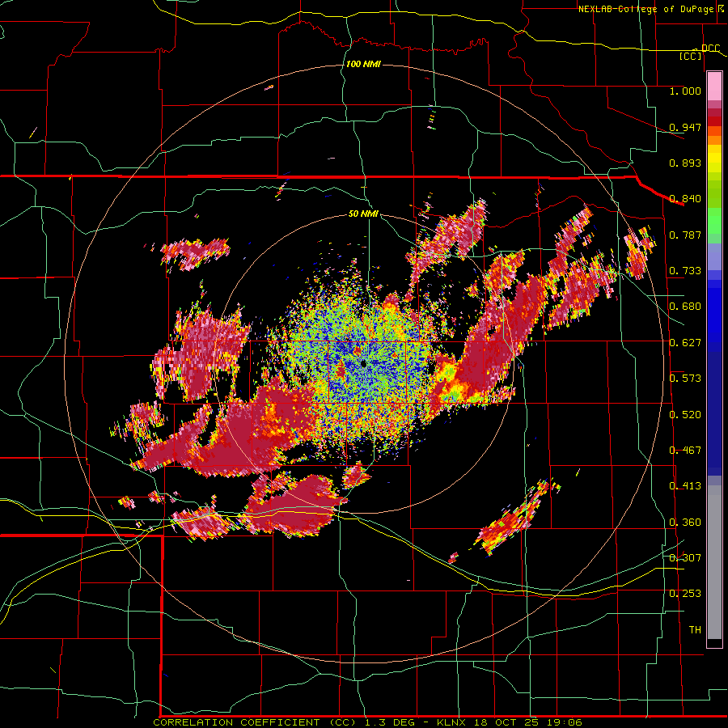Click the TH label at legend bottom
This screenshot has width=728, height=728.
(x=695, y=629)
